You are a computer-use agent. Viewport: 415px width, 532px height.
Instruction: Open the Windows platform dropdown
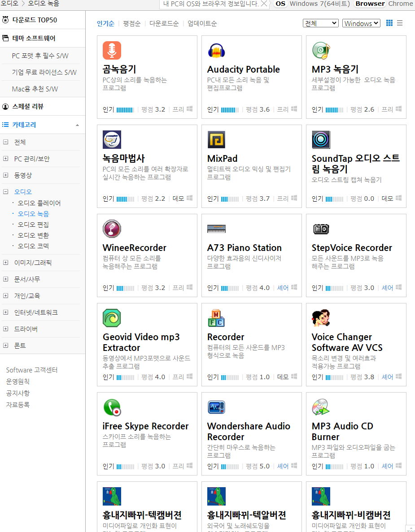tap(361, 23)
